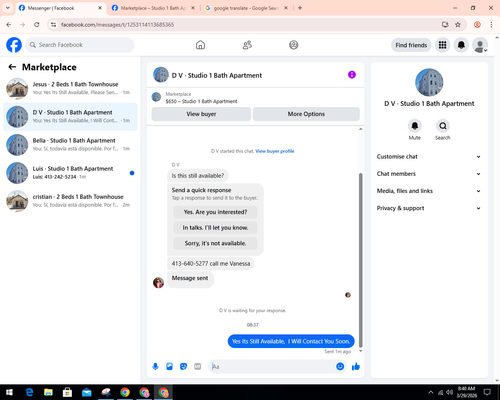
Task: Click the D V profile thumbnail in right panel
Action: [429, 82]
